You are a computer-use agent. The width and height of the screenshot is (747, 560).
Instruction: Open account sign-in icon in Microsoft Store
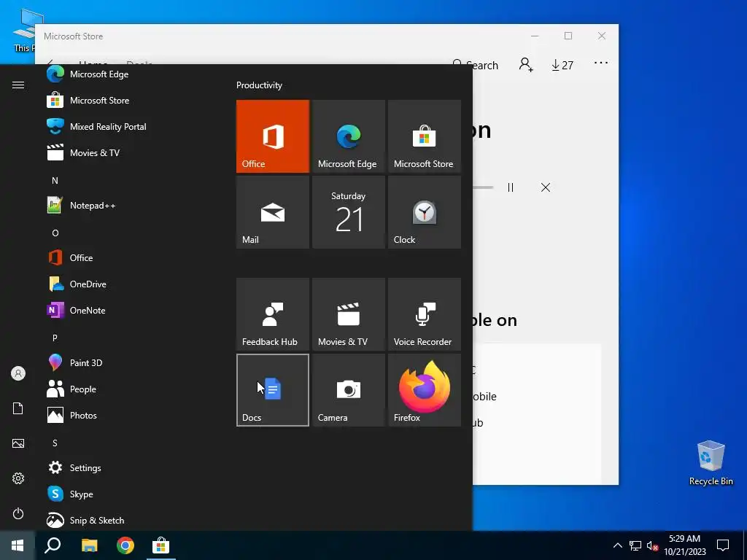pyautogui.click(x=526, y=65)
